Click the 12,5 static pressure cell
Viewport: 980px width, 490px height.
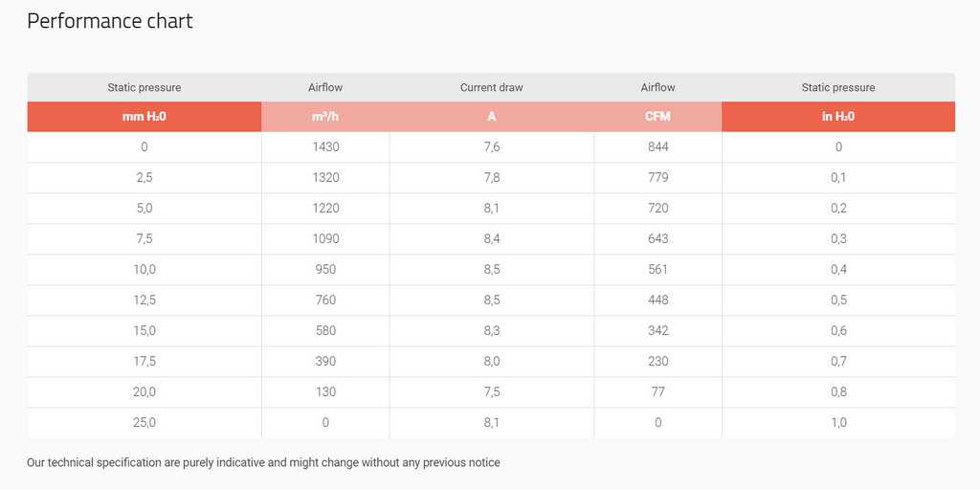[x=145, y=300]
